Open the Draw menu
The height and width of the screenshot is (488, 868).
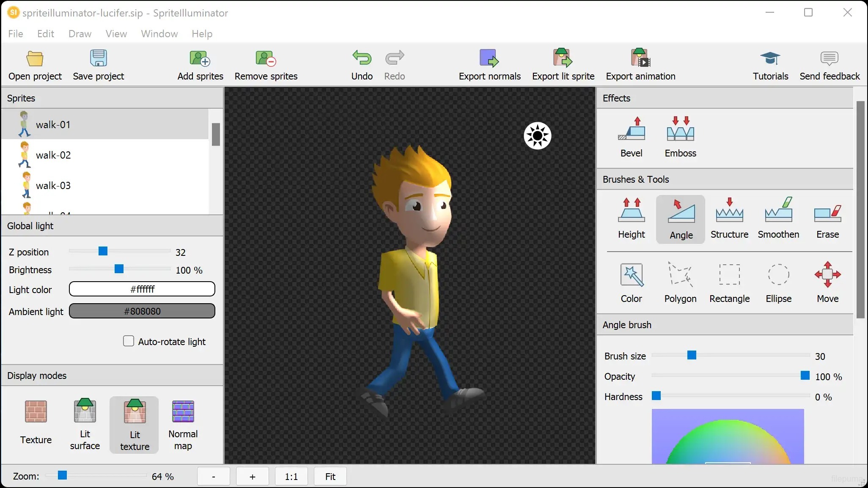pos(80,34)
